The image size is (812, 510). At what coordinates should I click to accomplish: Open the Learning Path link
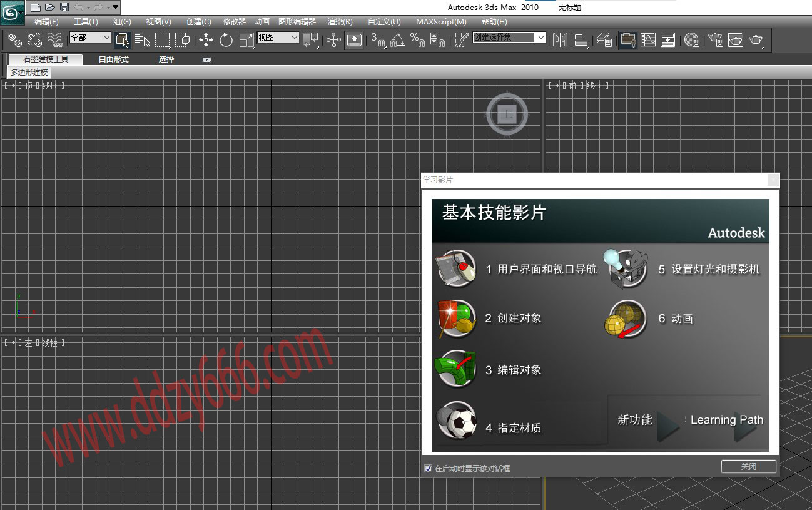click(x=726, y=421)
